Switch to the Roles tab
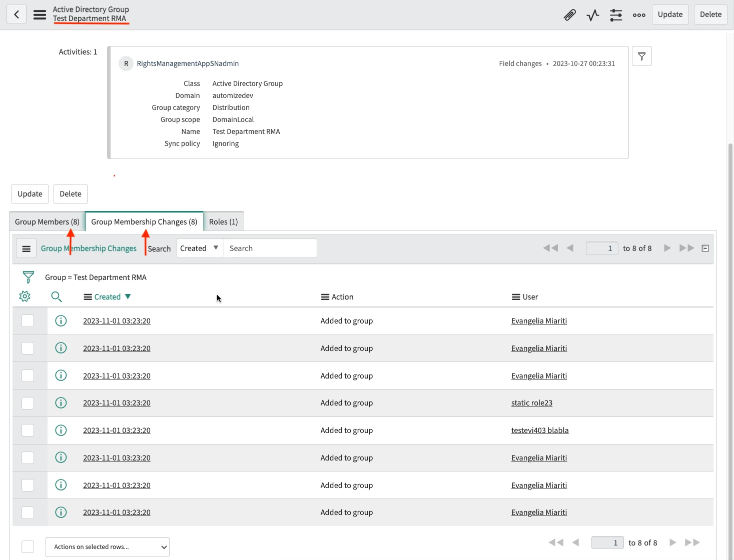 tap(223, 222)
